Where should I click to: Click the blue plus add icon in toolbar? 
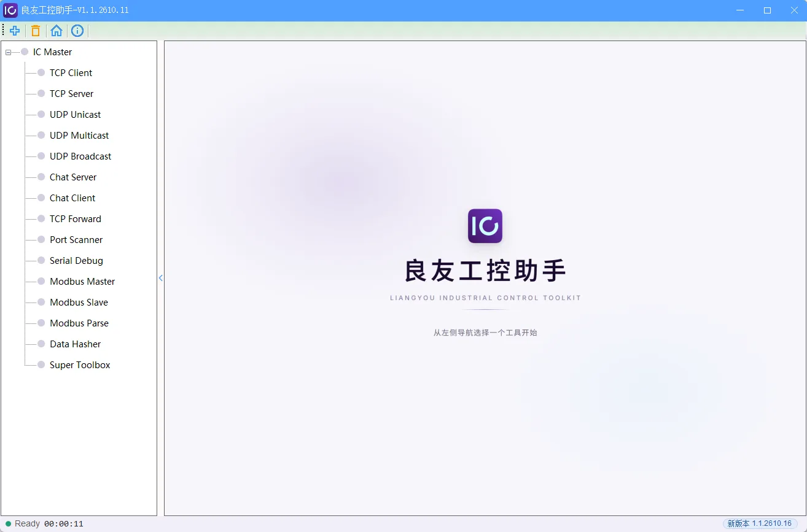15,31
